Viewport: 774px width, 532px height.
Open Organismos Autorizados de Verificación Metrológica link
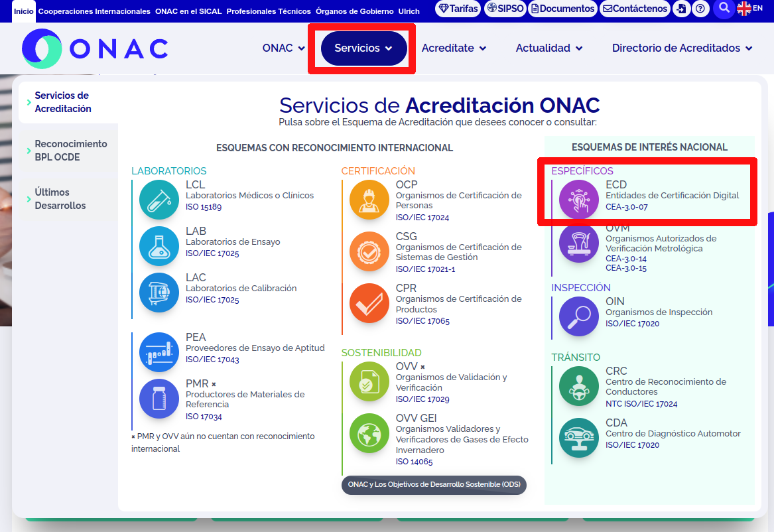[x=661, y=243]
